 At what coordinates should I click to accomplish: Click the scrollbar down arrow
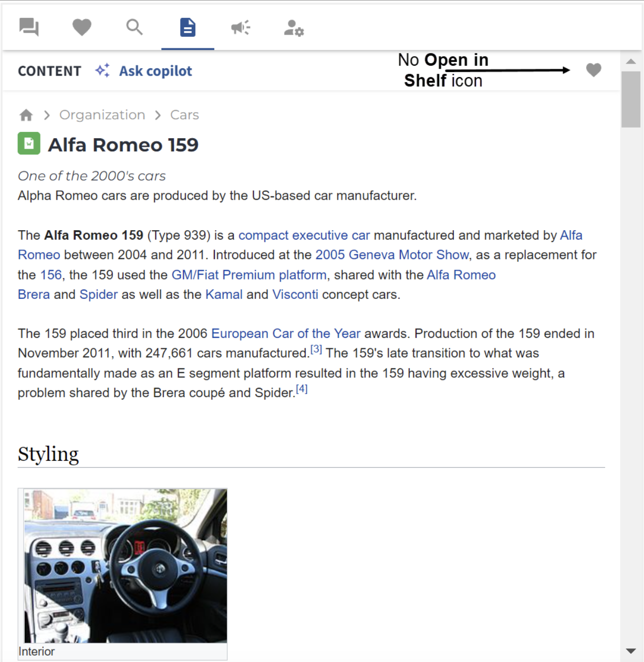point(631,651)
